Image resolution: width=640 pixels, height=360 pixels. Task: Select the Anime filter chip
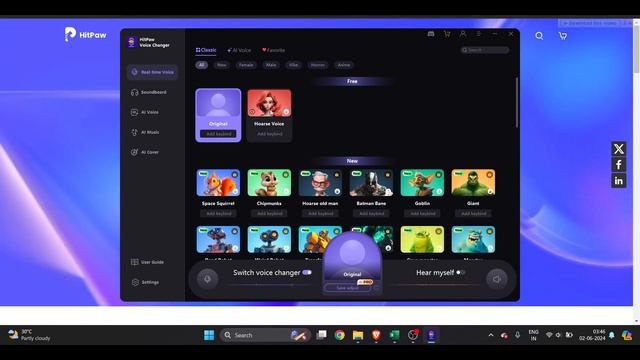pyautogui.click(x=344, y=65)
